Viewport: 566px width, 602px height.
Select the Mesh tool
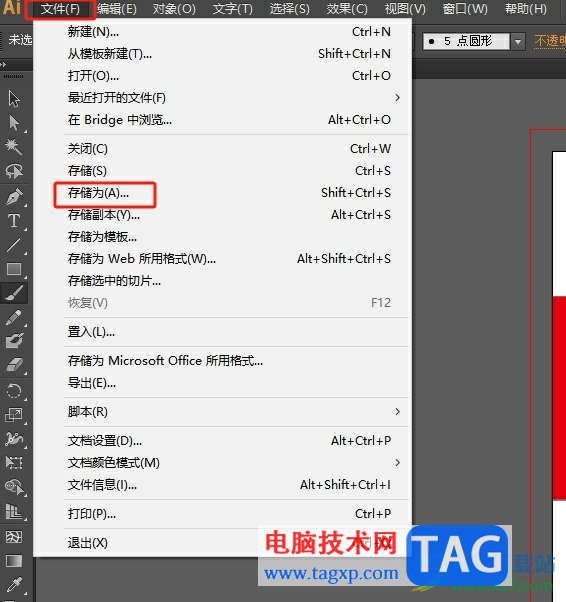[14, 537]
